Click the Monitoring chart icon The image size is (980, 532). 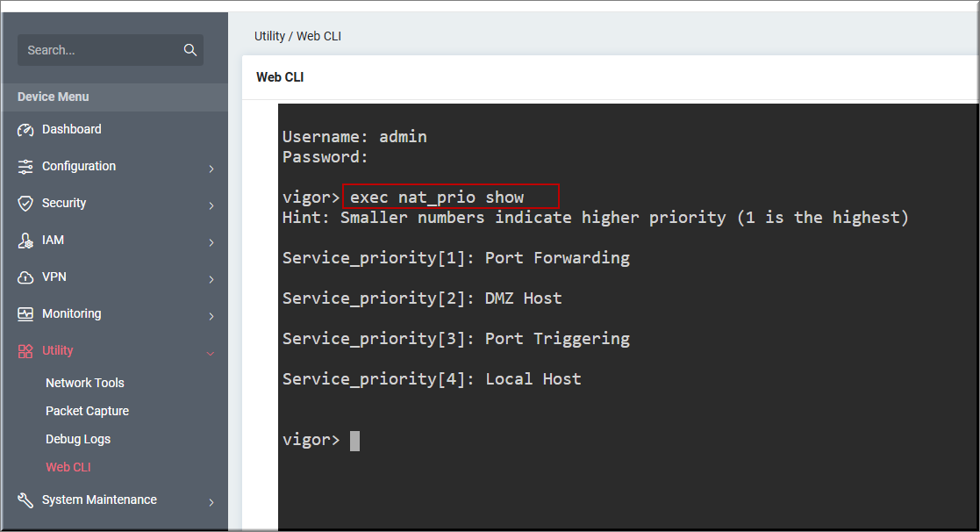[x=25, y=314]
